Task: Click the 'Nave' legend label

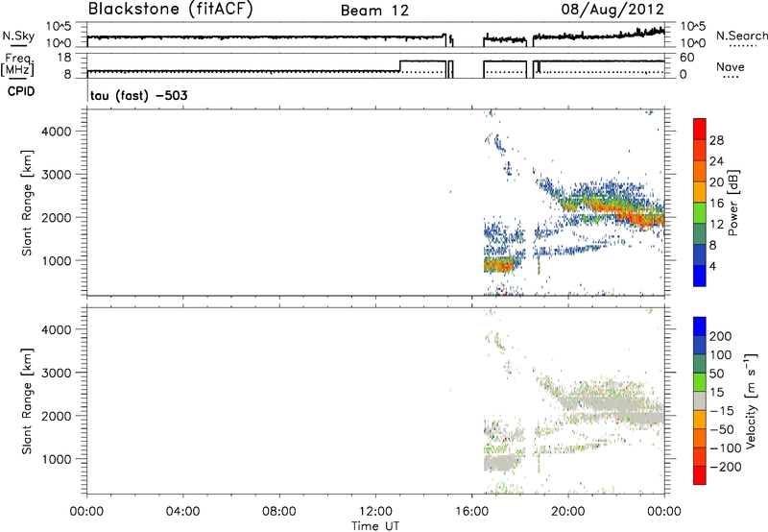Action: tap(731, 66)
